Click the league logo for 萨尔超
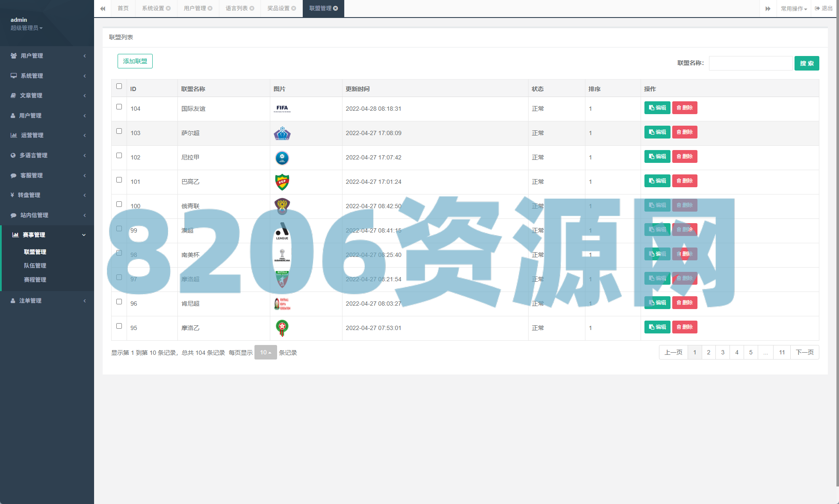Viewport: 839px width, 504px height. (282, 133)
